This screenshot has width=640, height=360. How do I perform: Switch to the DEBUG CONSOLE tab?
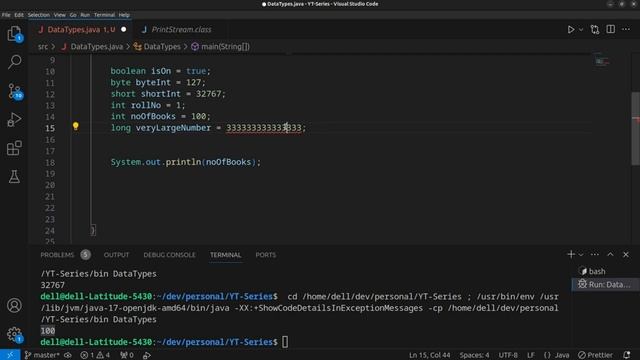tap(169, 255)
